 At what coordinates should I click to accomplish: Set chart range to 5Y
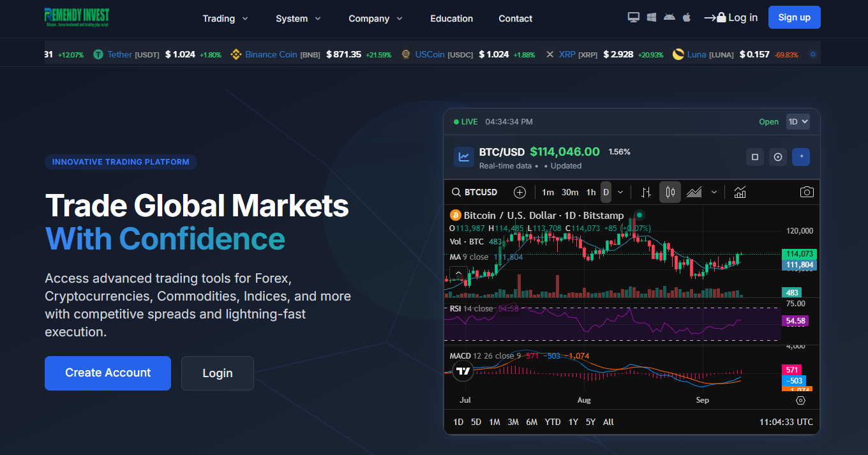click(x=590, y=422)
